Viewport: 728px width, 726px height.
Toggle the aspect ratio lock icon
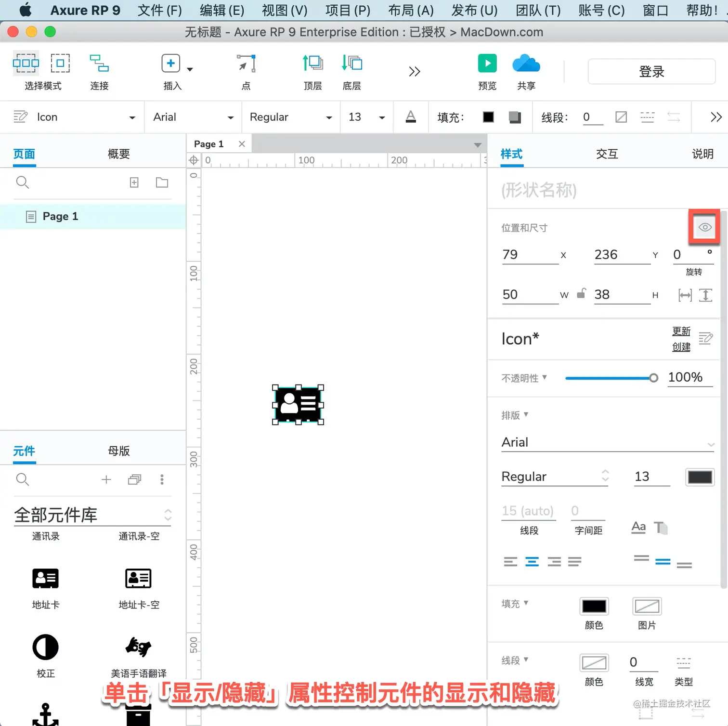(581, 294)
